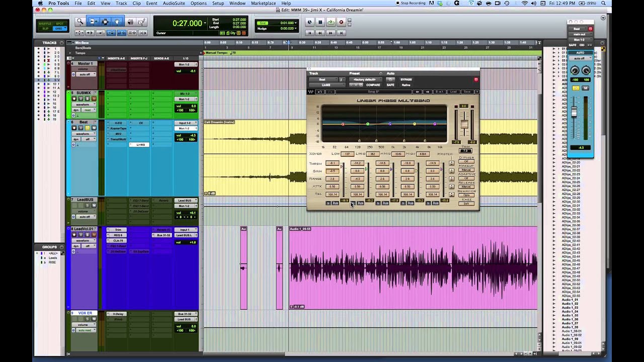Click the Waves logo icon
This screenshot has width=644, height=362.
click(x=311, y=92)
